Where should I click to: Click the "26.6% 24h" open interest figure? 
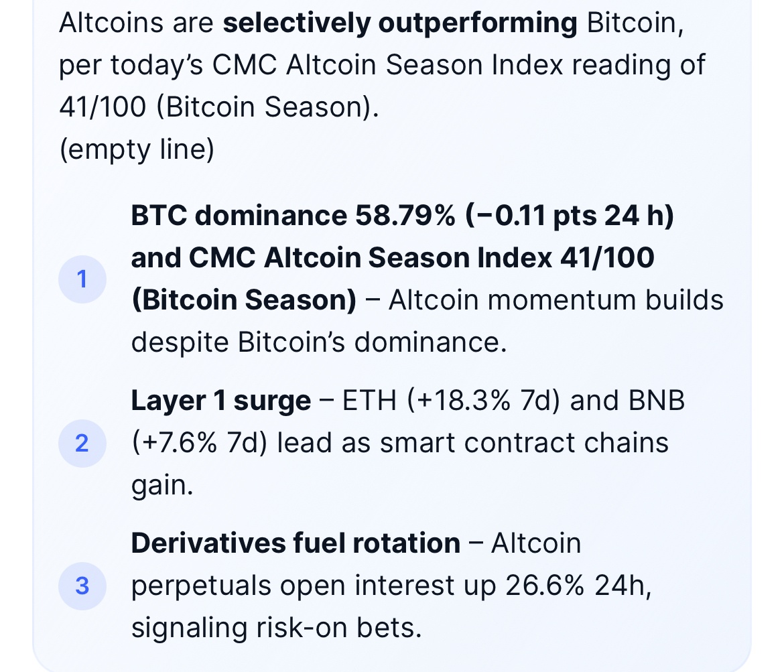coord(578,586)
